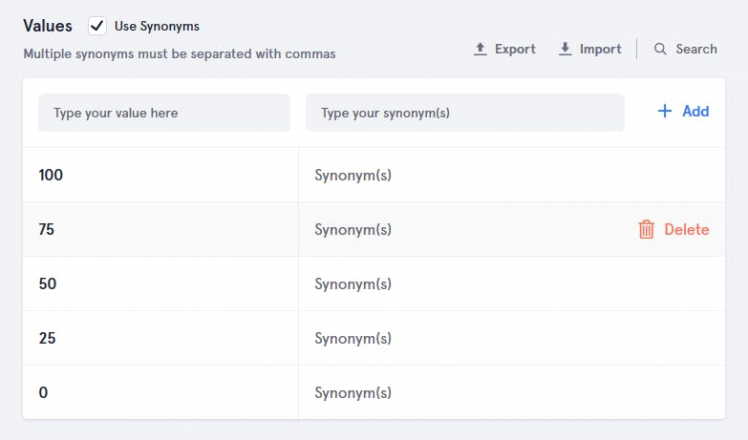
Task: Click the Search magnifying glass icon
Action: pos(660,49)
